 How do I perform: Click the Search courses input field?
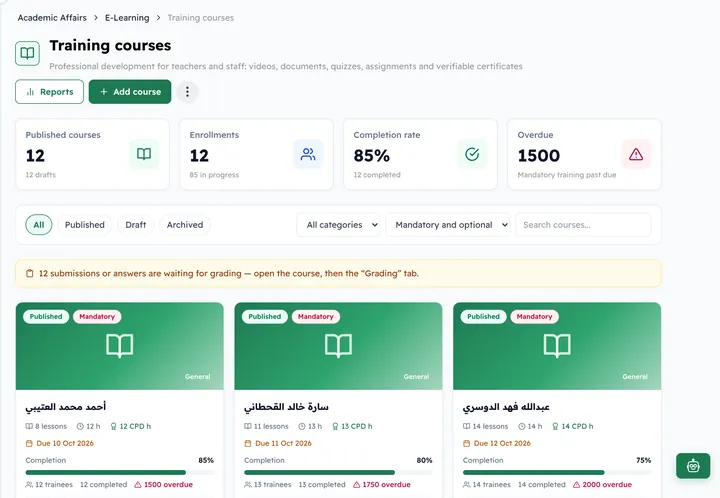[583, 225]
